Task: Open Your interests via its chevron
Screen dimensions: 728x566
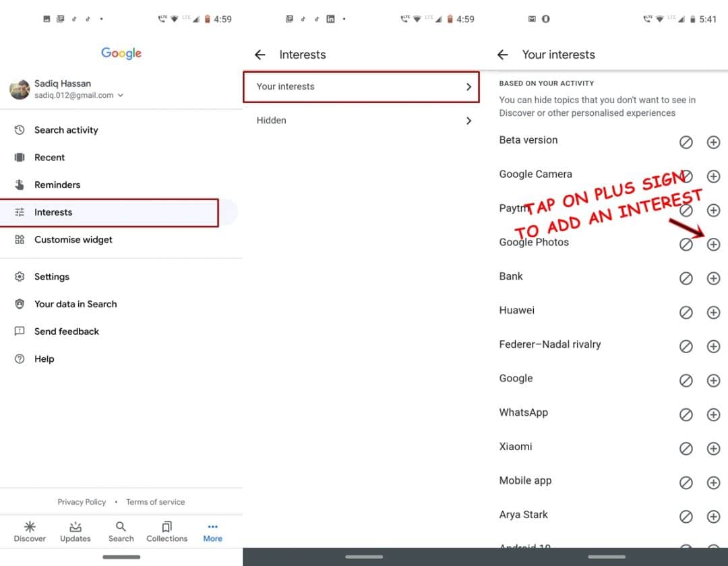Action: tap(468, 87)
